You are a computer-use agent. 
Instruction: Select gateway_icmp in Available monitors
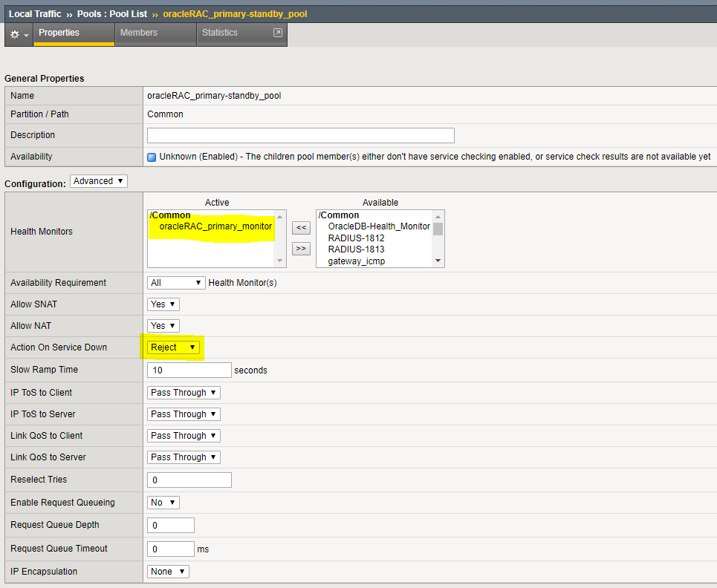[356, 261]
